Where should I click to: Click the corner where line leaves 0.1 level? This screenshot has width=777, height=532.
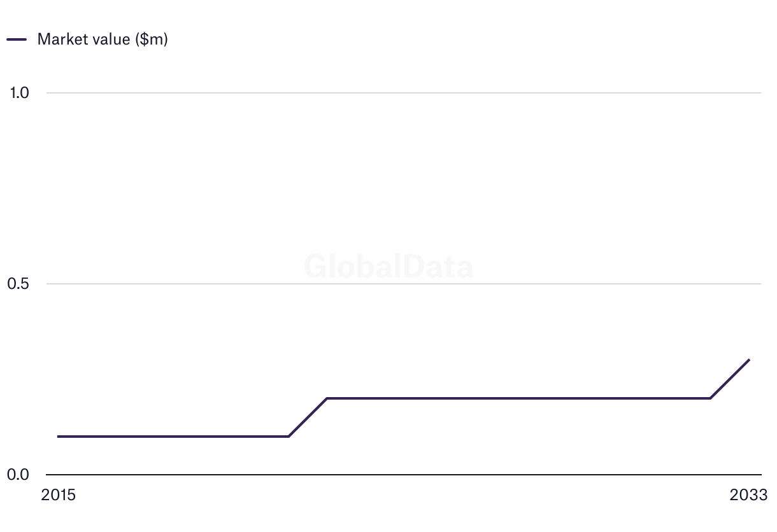289,437
